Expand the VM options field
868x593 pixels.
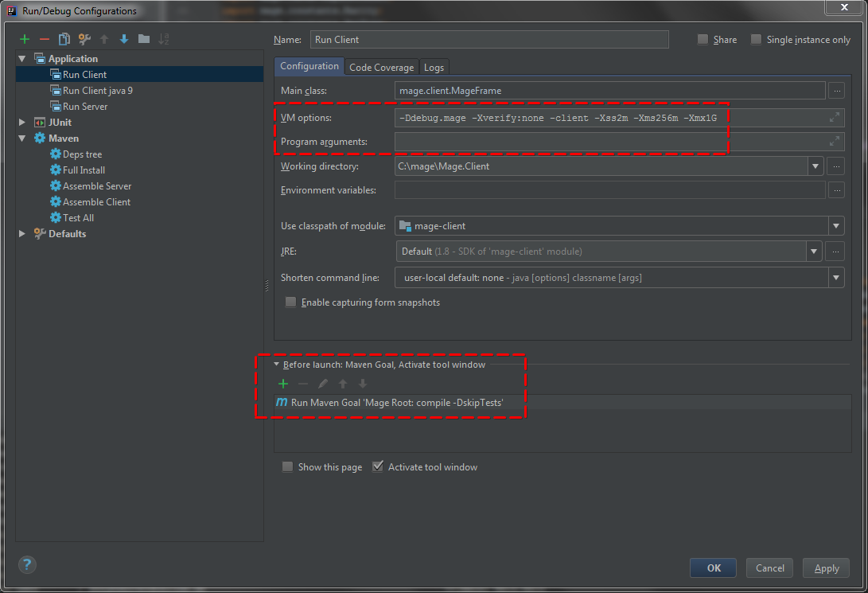[x=835, y=117]
